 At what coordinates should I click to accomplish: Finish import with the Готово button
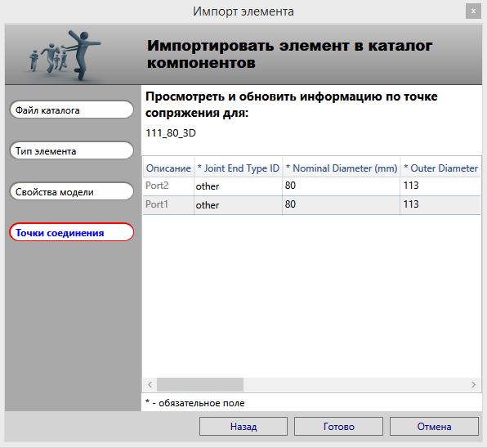pos(338,426)
